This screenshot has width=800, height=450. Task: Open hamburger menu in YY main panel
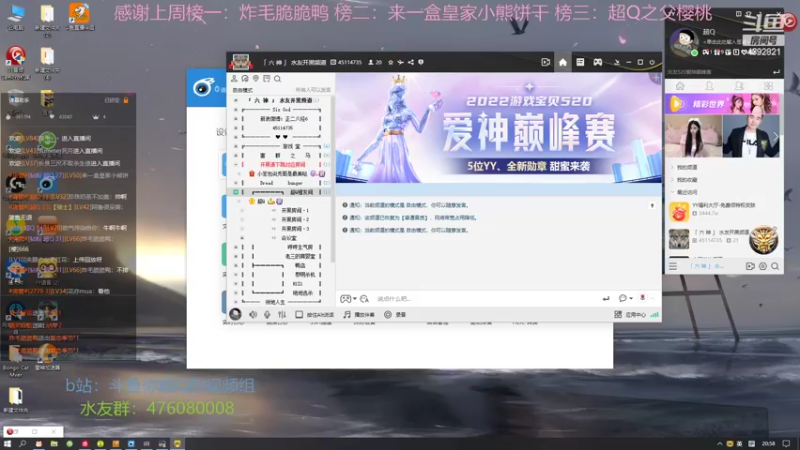point(673,266)
